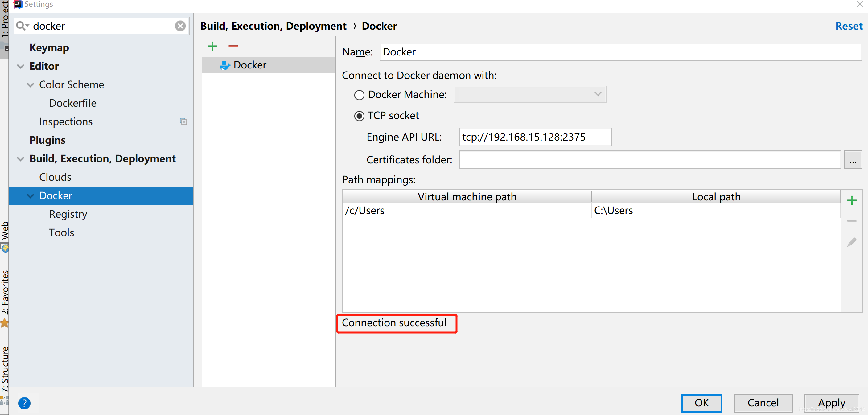Click the Reset link
Viewport: 868px width, 415px height.
click(849, 26)
